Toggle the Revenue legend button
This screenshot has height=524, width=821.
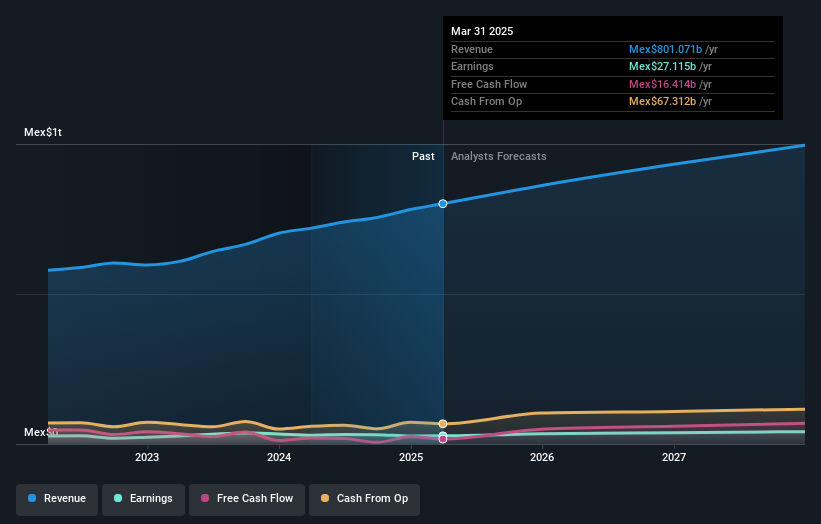(x=57, y=499)
